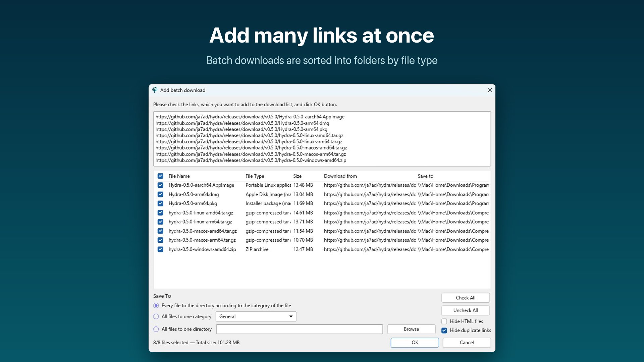The height and width of the screenshot is (362, 644).
Task: Disable Hide duplicate links checkbox
Action: click(444, 330)
